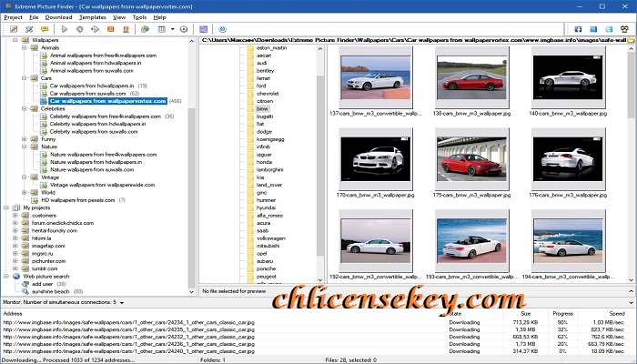This screenshot has height=364, width=637.
Task: Click the orange stop download icon
Action: pos(110,29)
